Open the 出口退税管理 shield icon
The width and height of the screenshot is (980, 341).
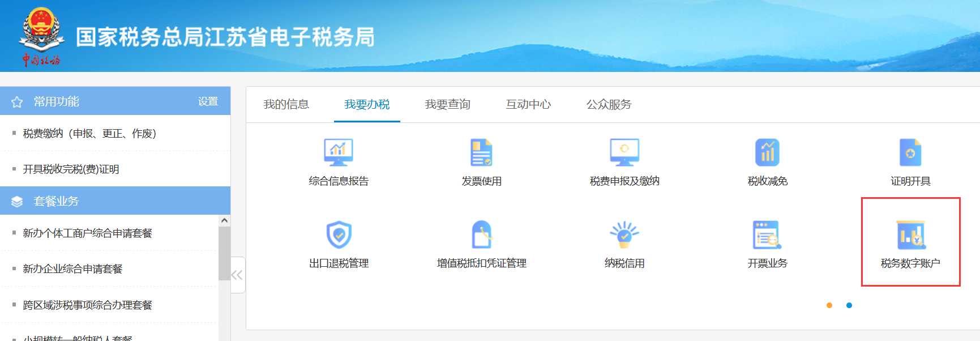tap(339, 234)
